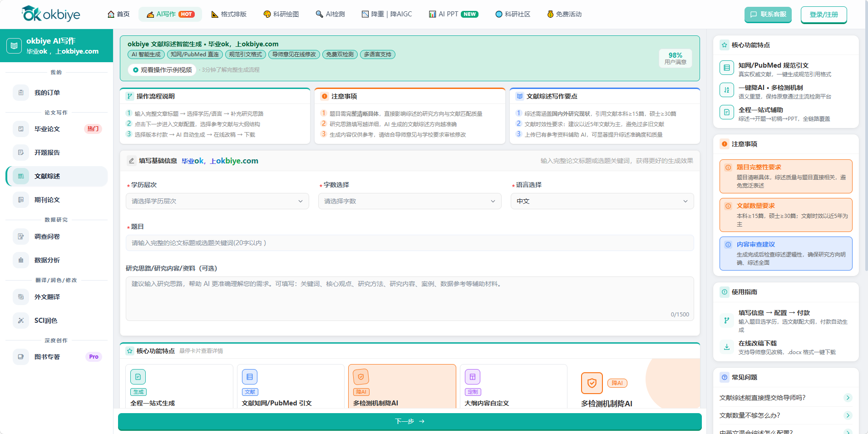Open 免费活动 in top navigation
This screenshot has width=868, height=434.
click(564, 14)
